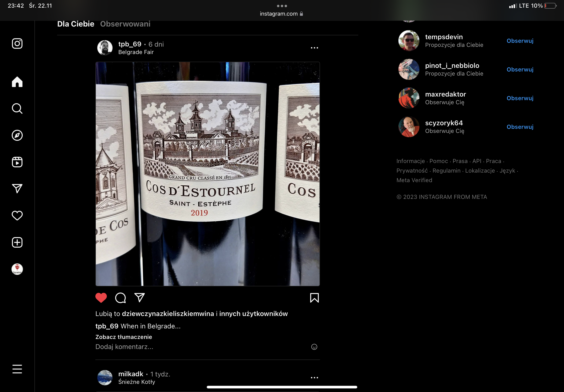Open tempsdevin avatar in suggestions
Screen dimensions: 564x392
409,41
